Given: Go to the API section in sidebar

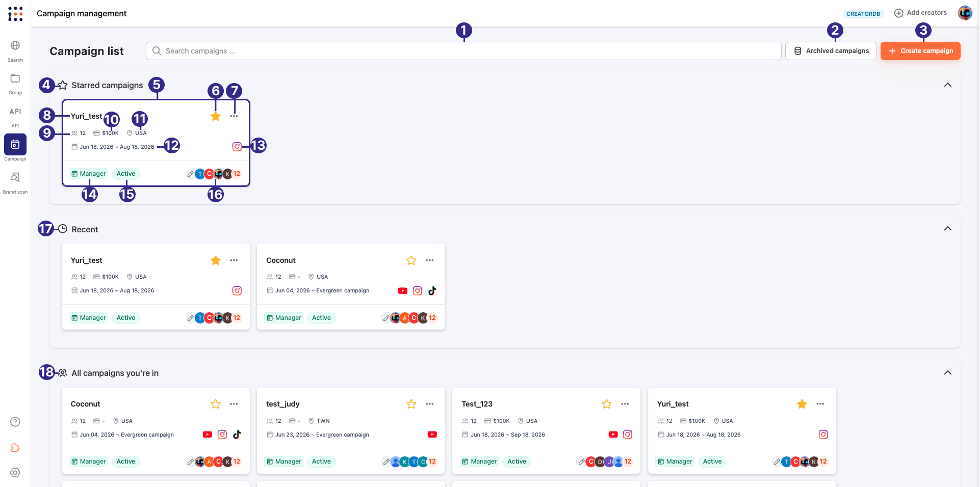Looking at the screenshot, I should [x=15, y=117].
